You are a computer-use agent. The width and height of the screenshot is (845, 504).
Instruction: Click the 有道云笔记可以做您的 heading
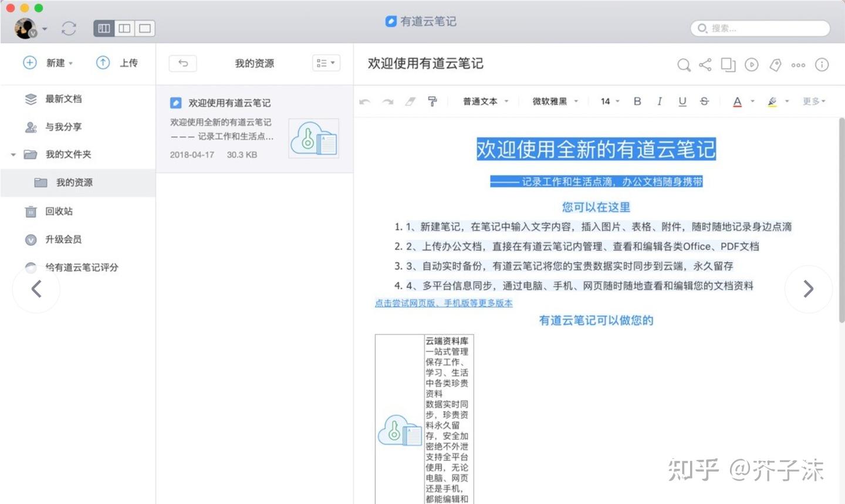tap(596, 320)
